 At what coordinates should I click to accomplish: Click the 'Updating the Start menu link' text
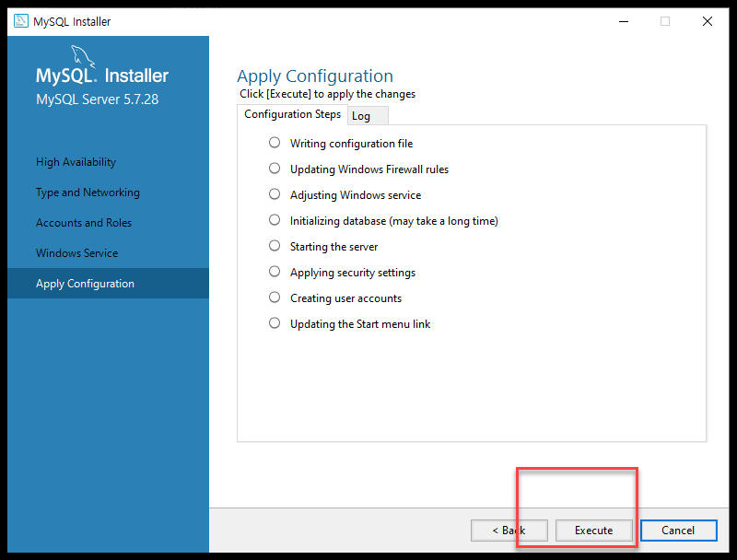[360, 324]
